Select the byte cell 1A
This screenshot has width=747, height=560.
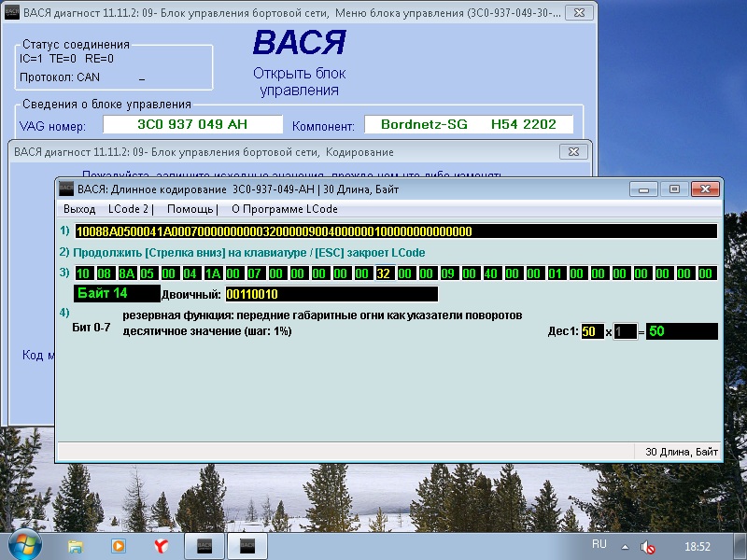(x=212, y=273)
